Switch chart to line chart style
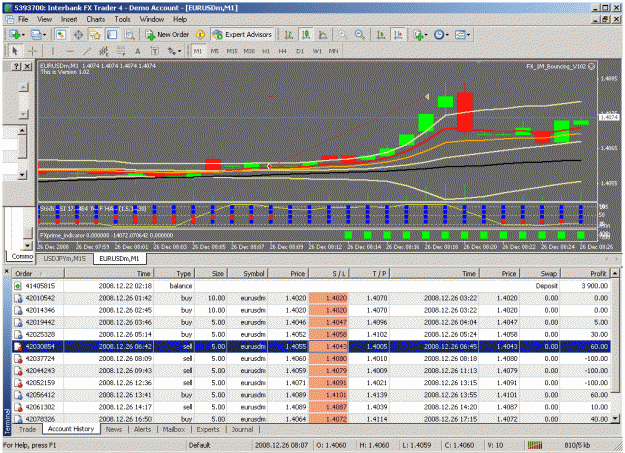The height and width of the screenshot is (453, 625). (x=323, y=35)
